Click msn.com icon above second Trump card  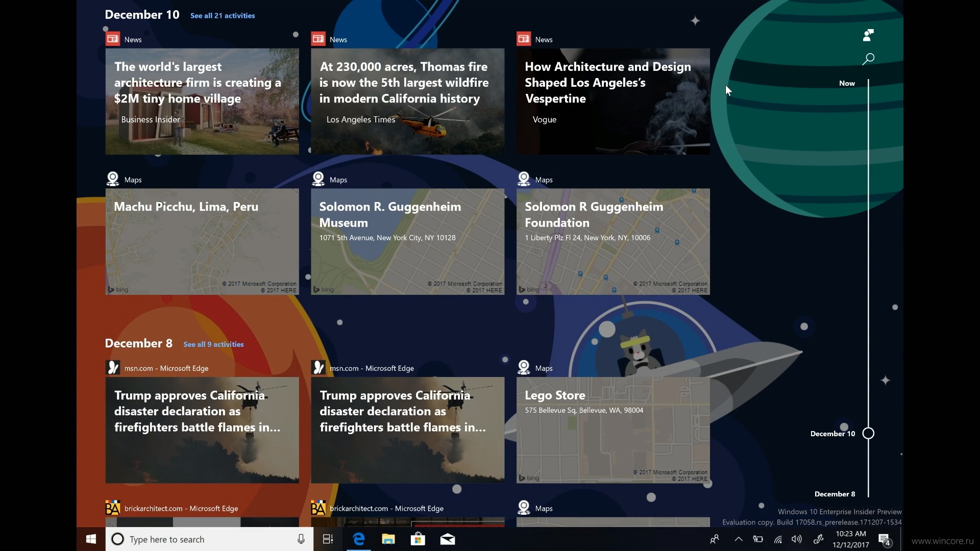(x=318, y=368)
